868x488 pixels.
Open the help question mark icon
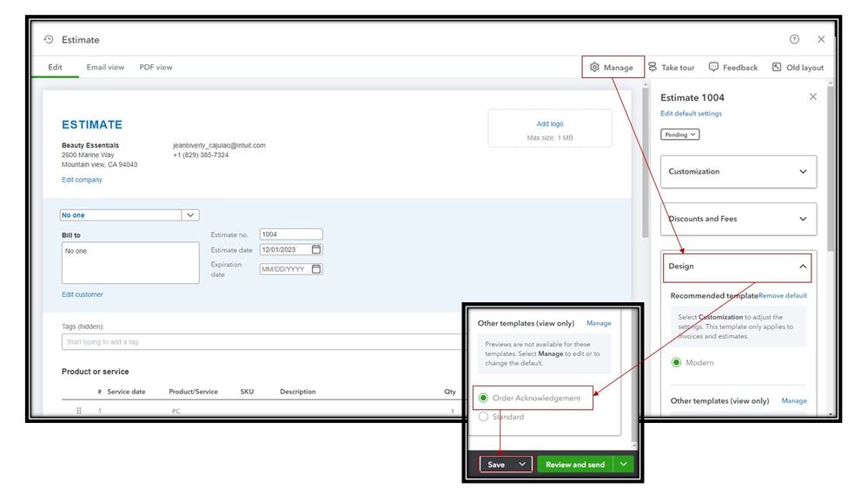click(794, 39)
